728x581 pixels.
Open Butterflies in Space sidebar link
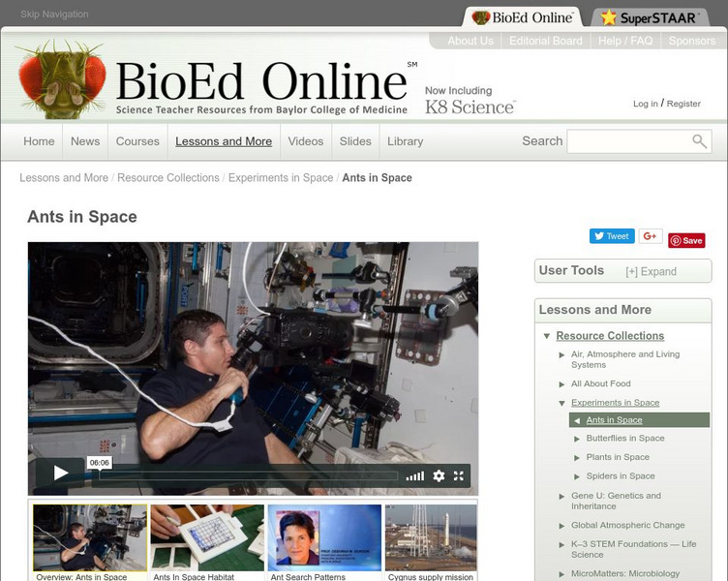(625, 439)
